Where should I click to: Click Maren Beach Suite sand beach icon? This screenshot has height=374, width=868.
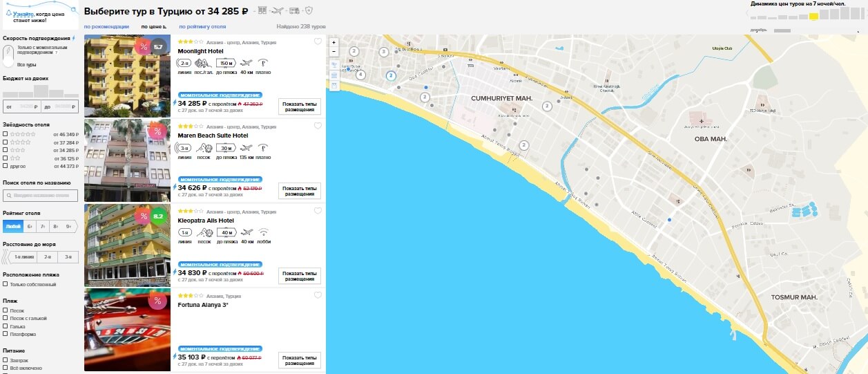pyautogui.click(x=204, y=147)
